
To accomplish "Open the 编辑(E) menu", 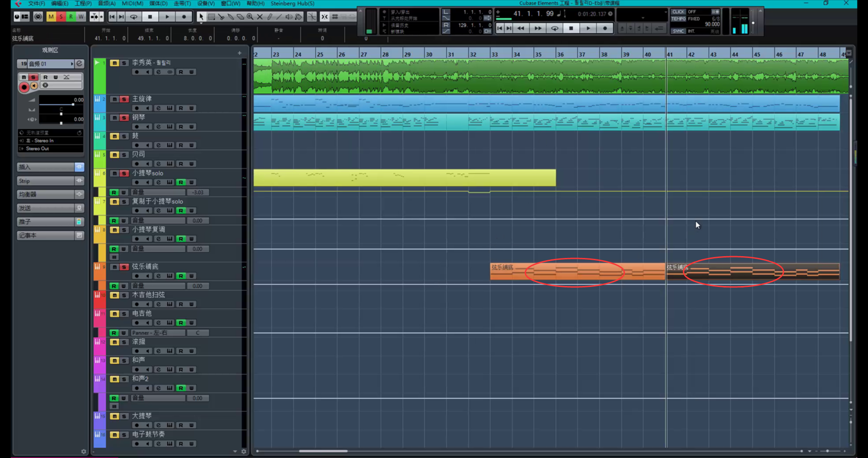I will 60,4.
